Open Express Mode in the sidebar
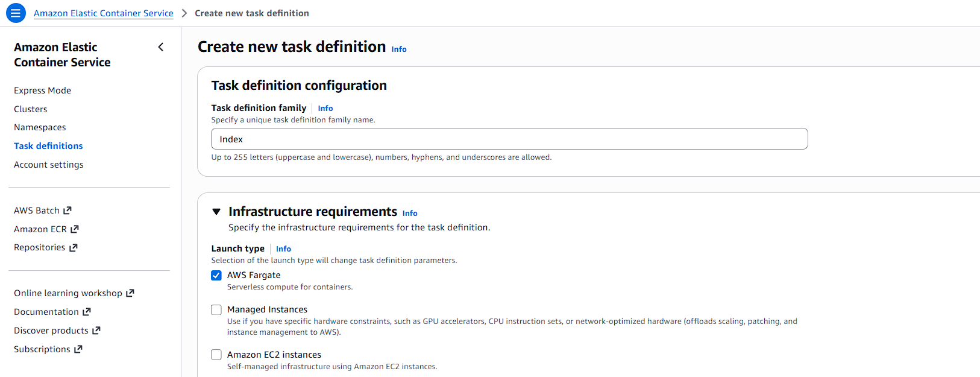Viewport: 980px width, 377px height. 42,90
